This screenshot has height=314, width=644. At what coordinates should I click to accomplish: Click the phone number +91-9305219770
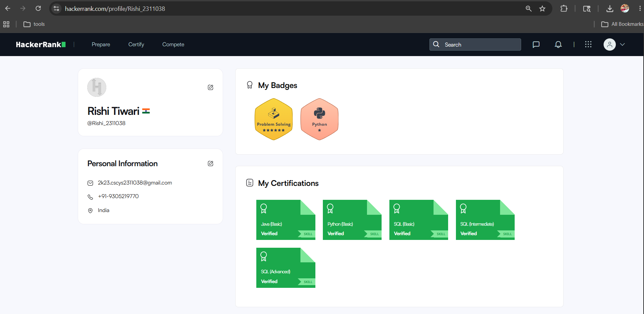pos(118,196)
